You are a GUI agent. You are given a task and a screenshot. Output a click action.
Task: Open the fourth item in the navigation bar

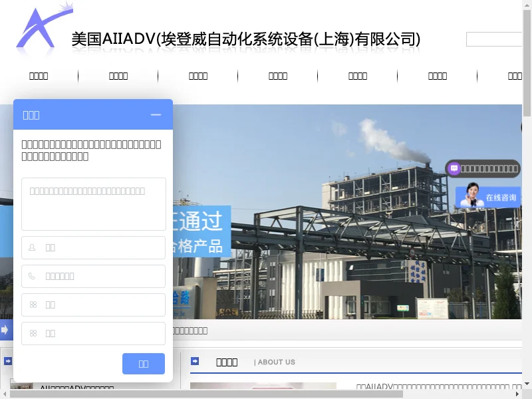(278, 76)
